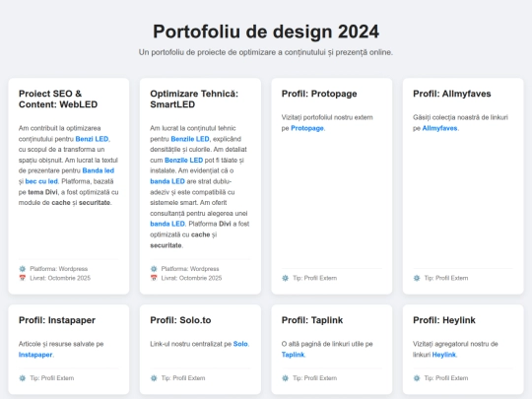Follow the Instapaper link
Image resolution: width=532 pixels, height=399 pixels.
[x=35, y=355]
